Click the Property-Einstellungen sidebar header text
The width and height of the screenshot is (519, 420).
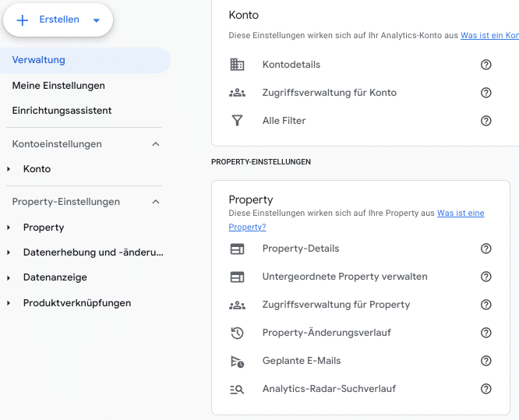tap(66, 202)
